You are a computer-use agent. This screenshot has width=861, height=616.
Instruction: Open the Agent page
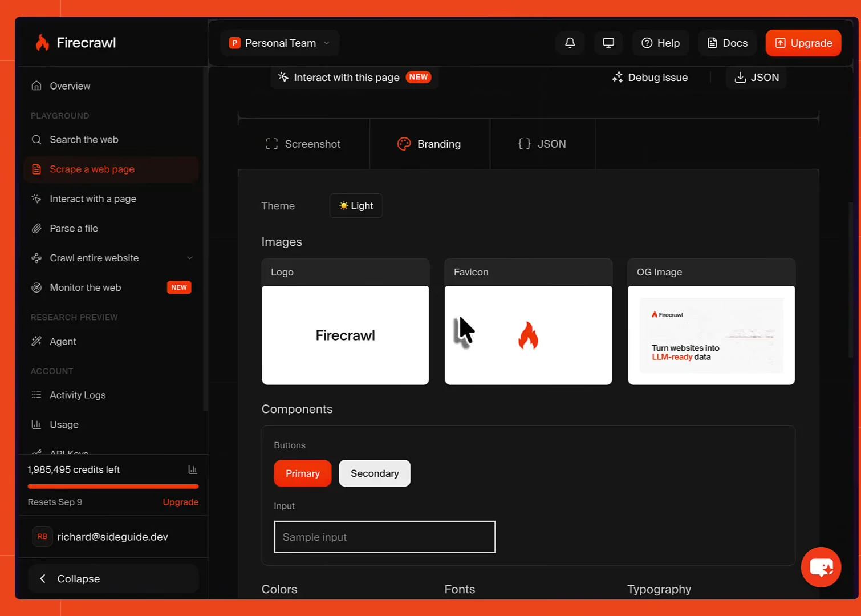point(111,342)
